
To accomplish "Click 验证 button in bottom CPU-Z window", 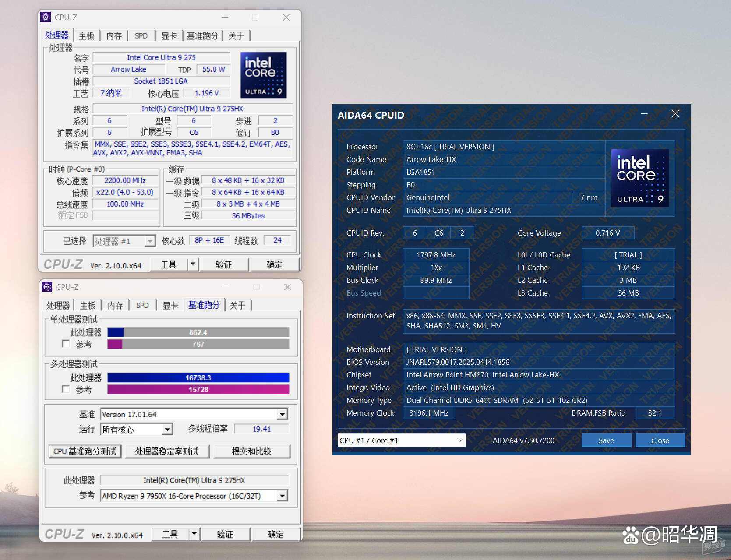I will pyautogui.click(x=225, y=534).
